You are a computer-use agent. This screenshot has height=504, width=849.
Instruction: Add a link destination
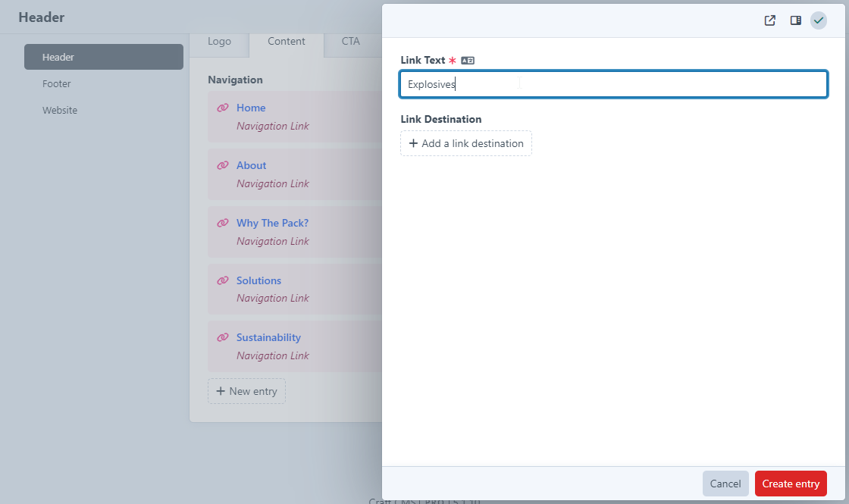(466, 143)
